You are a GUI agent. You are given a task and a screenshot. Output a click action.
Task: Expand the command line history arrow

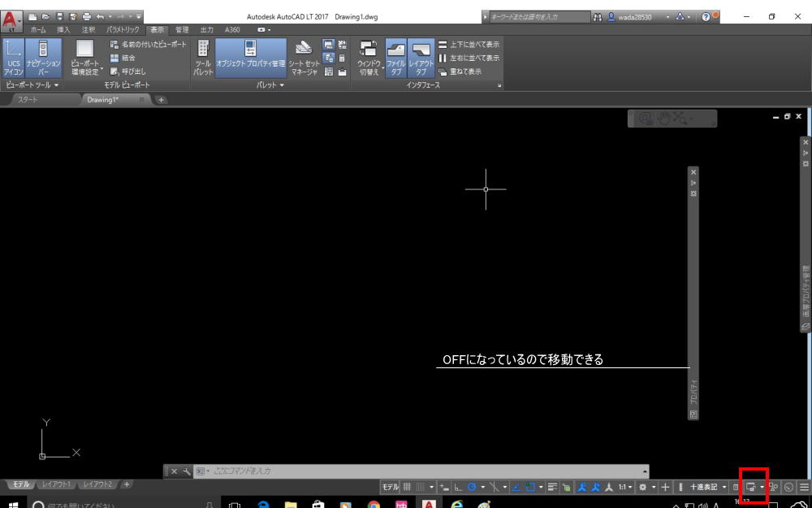point(645,471)
